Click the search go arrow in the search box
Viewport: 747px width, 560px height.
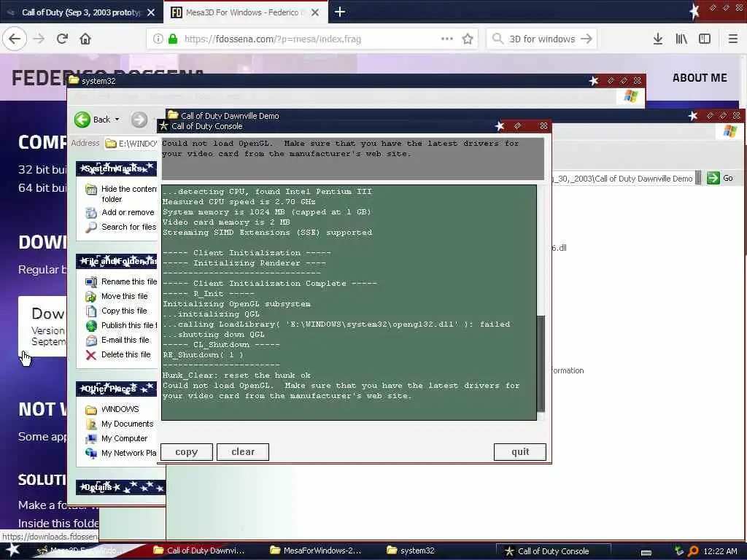(x=587, y=39)
